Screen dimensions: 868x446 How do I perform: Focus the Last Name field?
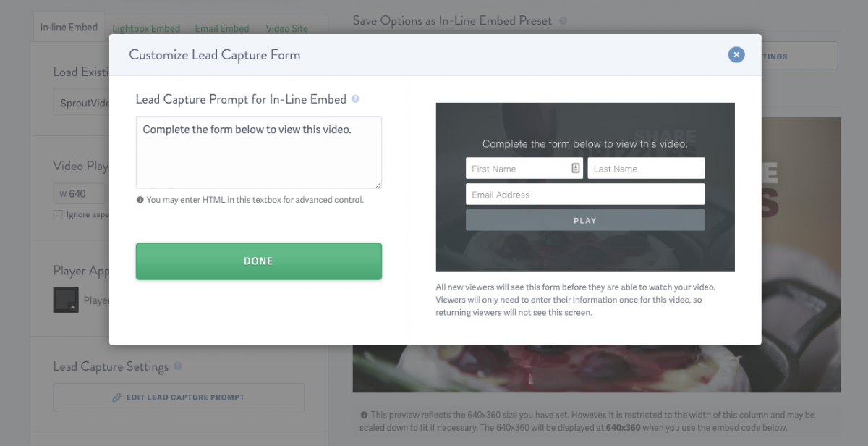pyautogui.click(x=645, y=169)
